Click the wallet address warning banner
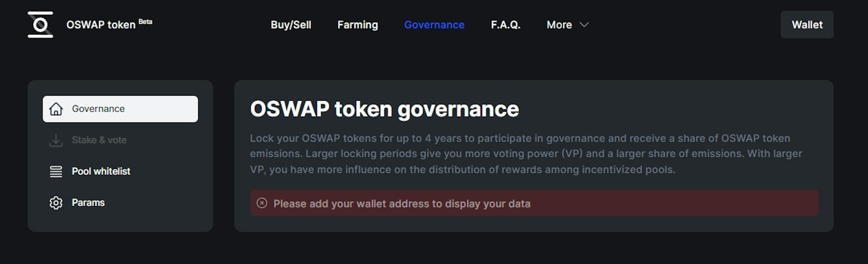Image resolution: width=868 pixels, height=264 pixels. pyautogui.click(x=534, y=203)
